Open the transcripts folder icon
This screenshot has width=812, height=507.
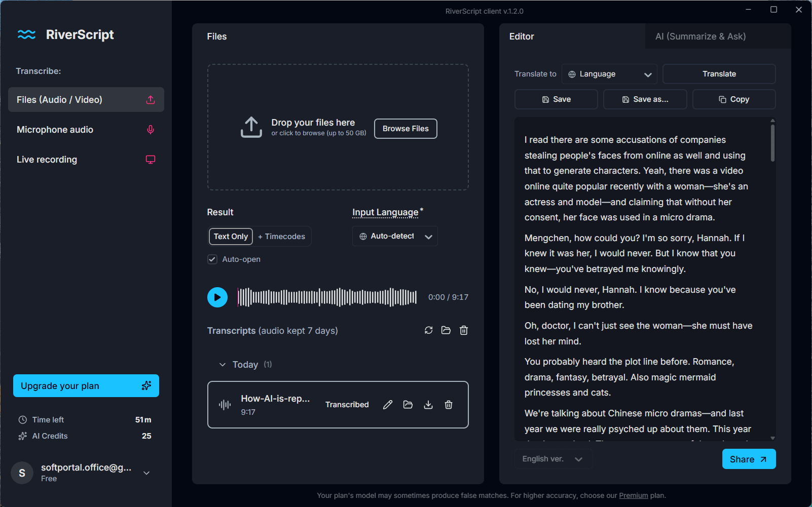coord(446,330)
